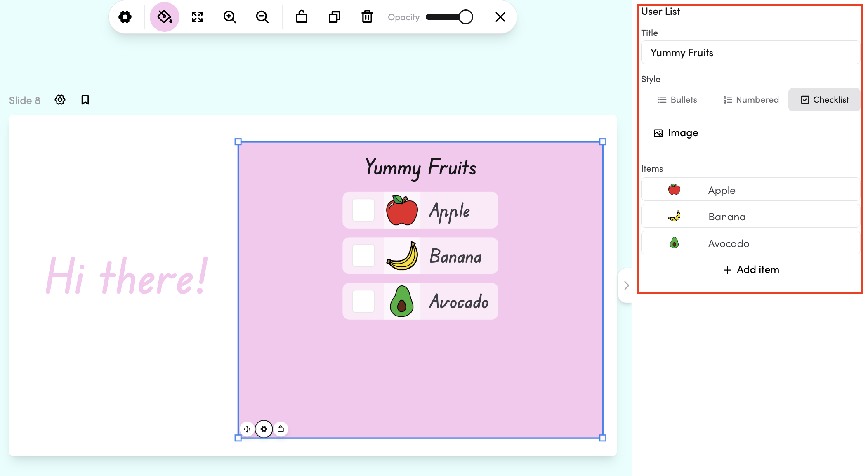Duplicate element with the copy icon

point(334,17)
